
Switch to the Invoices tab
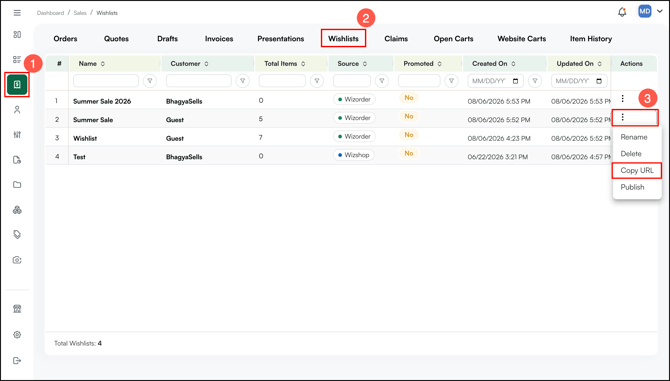point(219,38)
